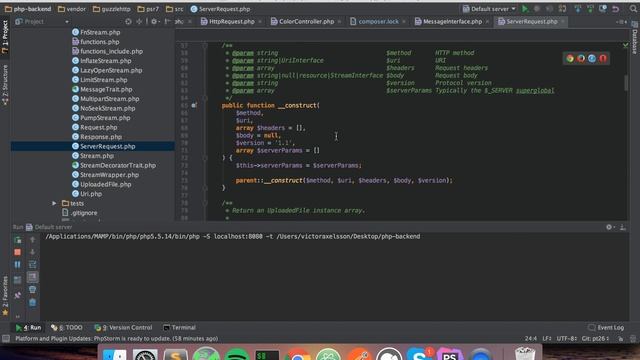The width and height of the screenshot is (640, 360).
Task: Open the editor tabs overflow list
Action: click(x=621, y=21)
